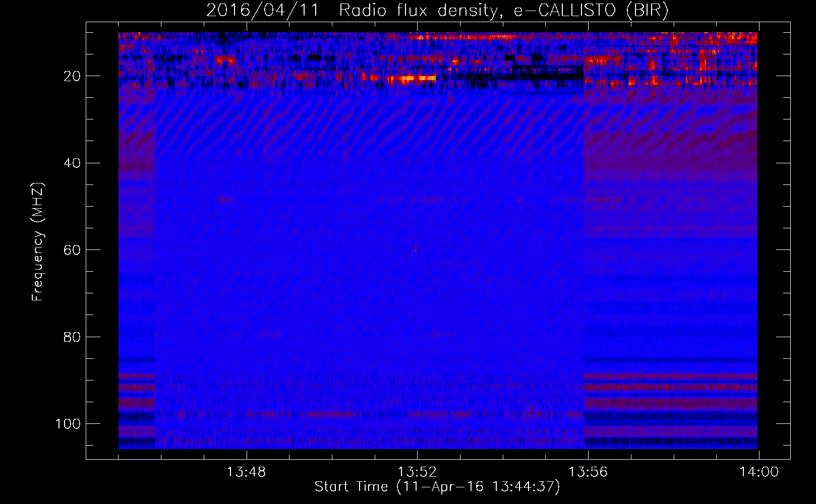Click the 13:56 time tick label

click(588, 472)
